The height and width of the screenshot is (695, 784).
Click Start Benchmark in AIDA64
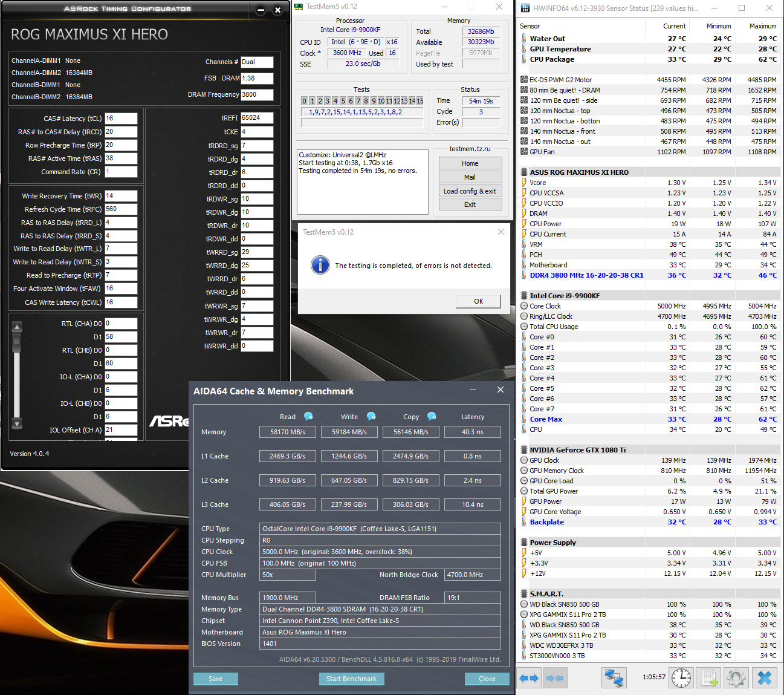tap(351, 679)
